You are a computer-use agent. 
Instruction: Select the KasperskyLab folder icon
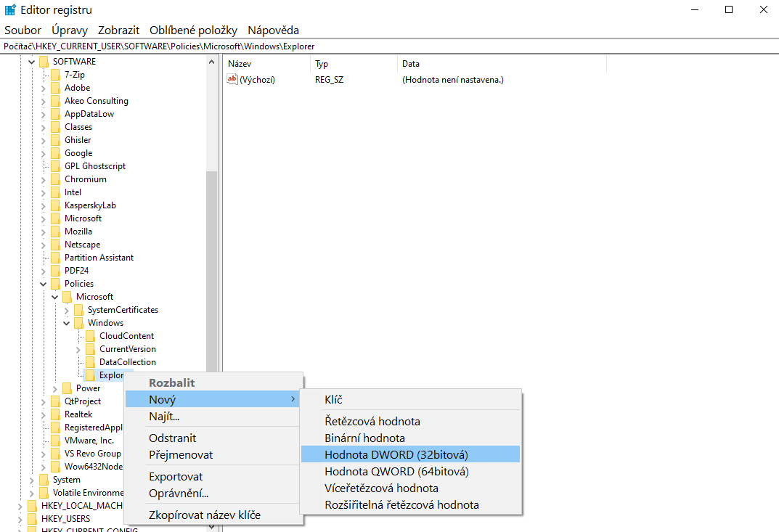[55, 205]
